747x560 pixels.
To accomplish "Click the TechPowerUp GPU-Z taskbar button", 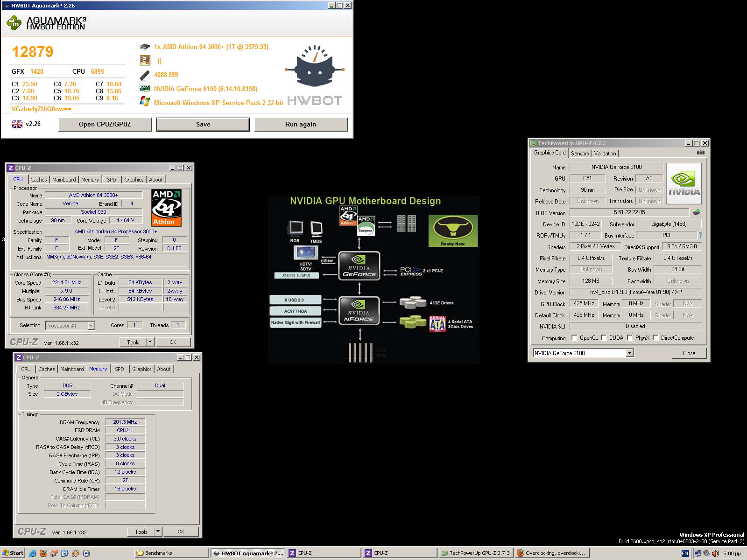I will [x=475, y=553].
